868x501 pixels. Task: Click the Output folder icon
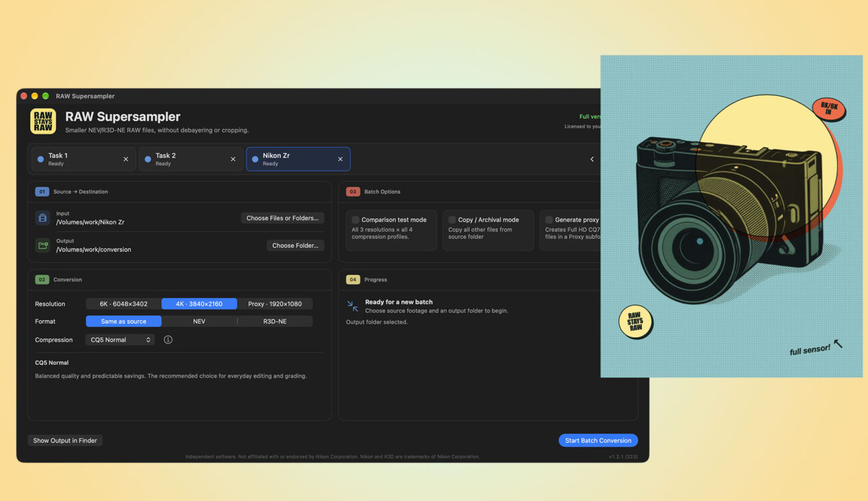click(43, 245)
